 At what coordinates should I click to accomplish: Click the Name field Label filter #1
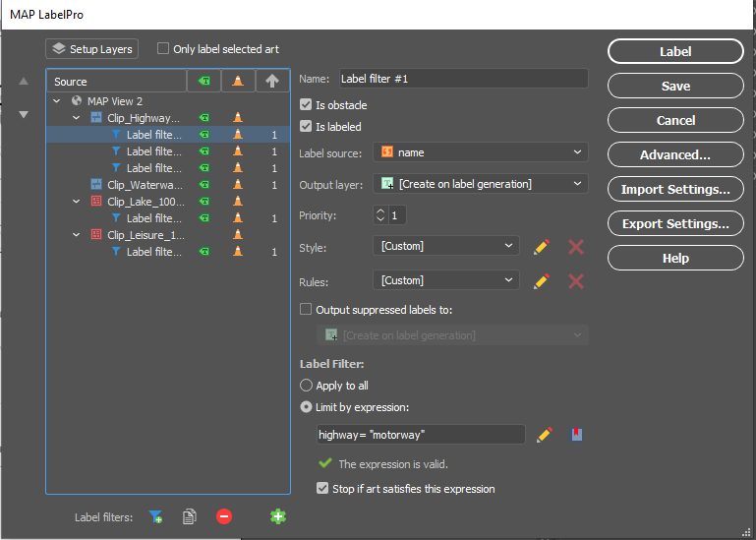coord(463,79)
